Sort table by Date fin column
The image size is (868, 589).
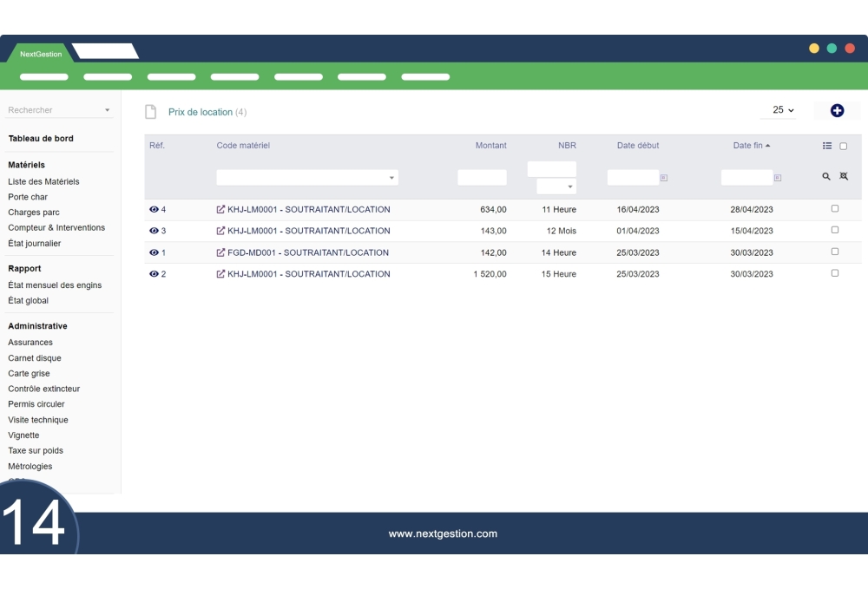[751, 146]
